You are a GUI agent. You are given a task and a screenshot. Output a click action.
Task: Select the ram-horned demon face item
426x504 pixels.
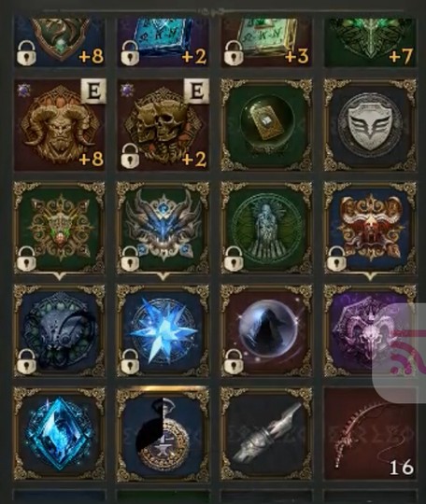pos(60,125)
